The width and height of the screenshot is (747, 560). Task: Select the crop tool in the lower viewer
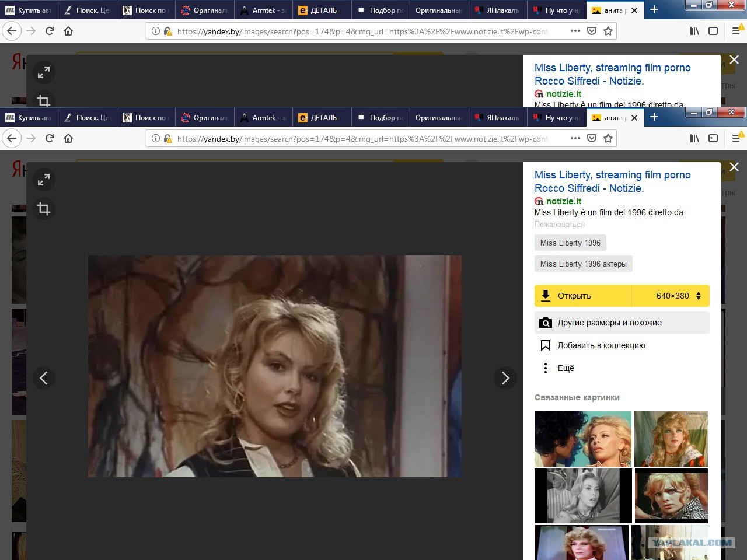44,209
